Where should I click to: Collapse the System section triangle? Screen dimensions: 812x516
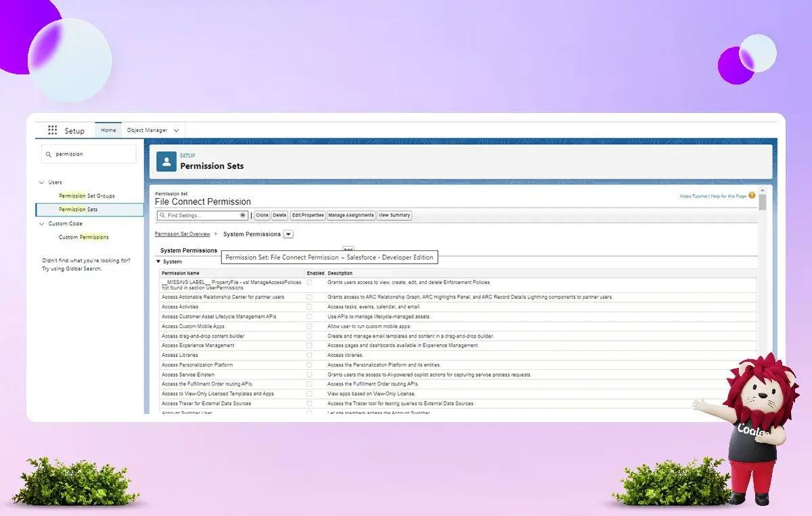(159, 261)
